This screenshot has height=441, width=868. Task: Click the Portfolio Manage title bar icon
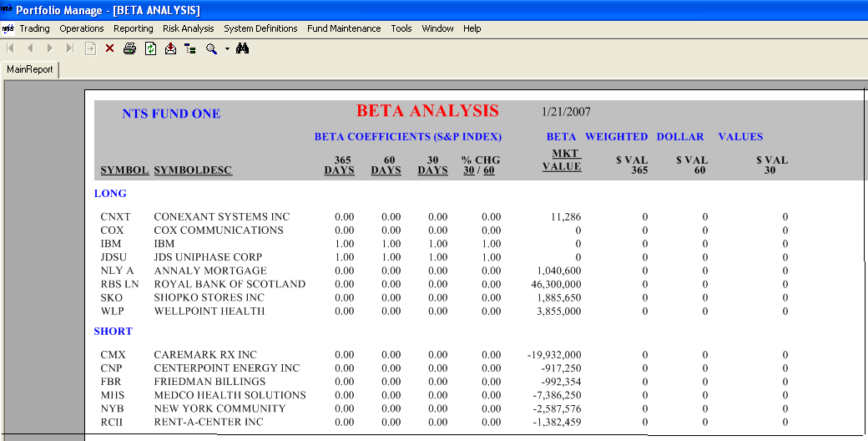pos(6,9)
